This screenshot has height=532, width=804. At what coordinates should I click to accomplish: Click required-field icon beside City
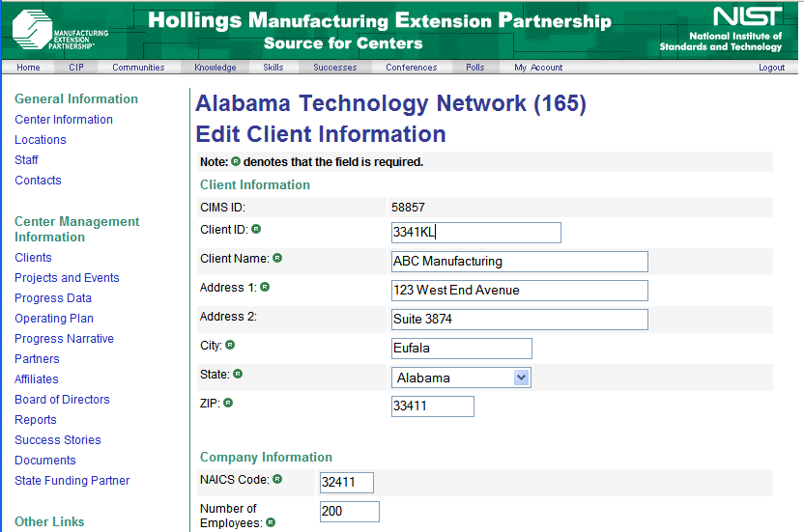230,345
